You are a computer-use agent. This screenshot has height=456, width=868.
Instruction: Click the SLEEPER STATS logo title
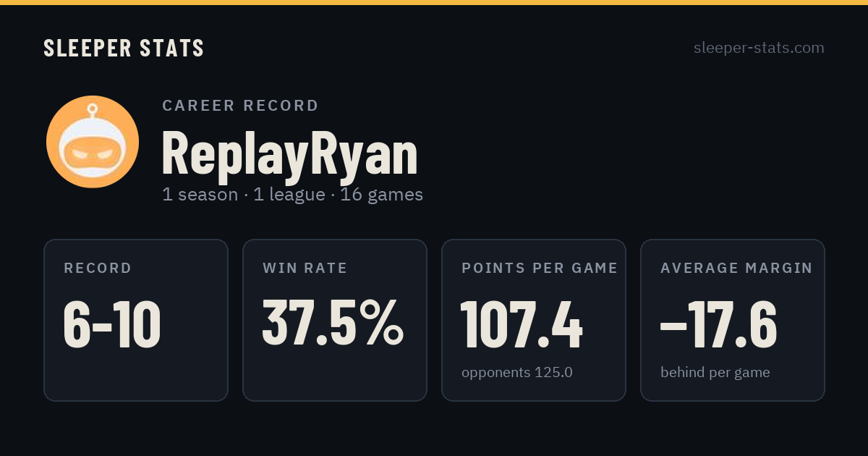124,48
